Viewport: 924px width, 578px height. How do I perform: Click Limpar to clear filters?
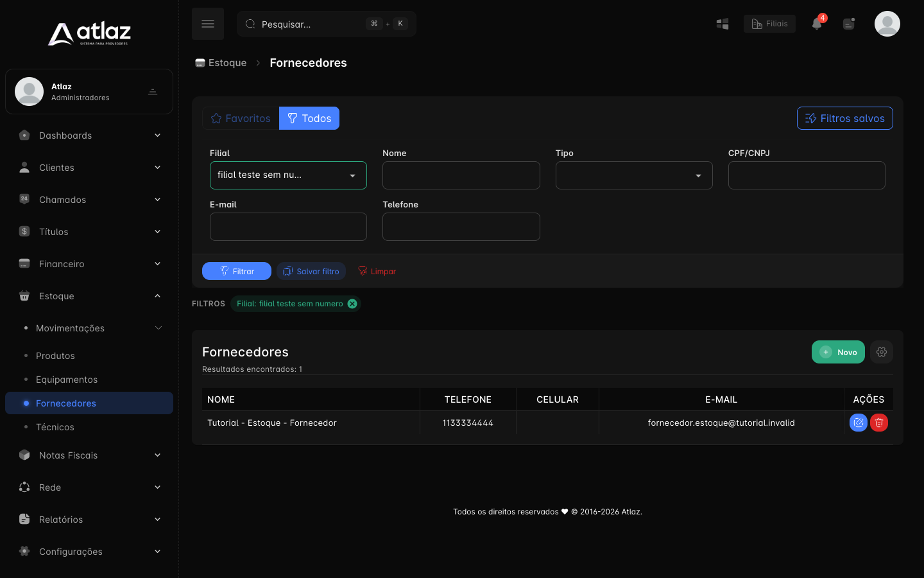coord(377,271)
